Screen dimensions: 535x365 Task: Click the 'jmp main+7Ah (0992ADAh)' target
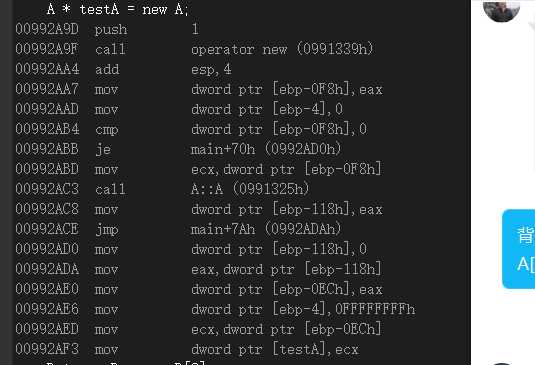click(266, 229)
